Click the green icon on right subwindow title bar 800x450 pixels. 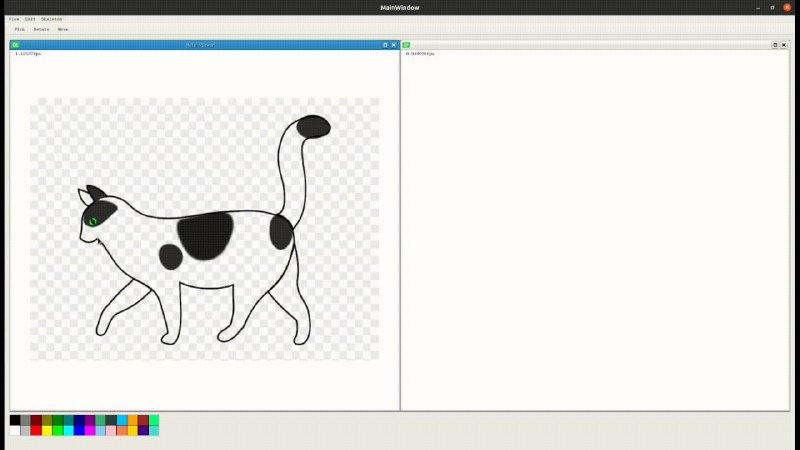point(406,45)
